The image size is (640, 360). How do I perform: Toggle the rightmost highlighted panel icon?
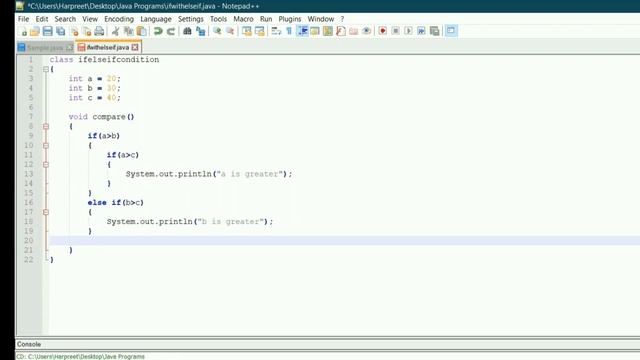pos(451,31)
